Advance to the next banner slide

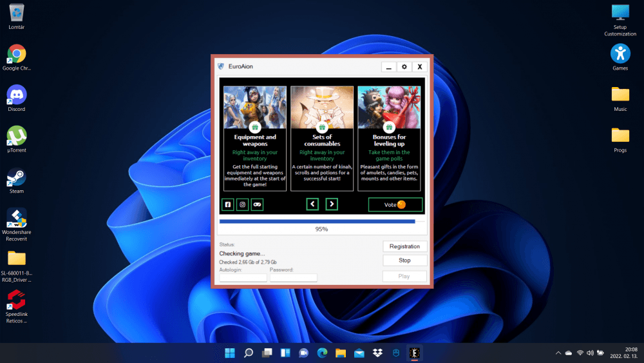point(332,204)
